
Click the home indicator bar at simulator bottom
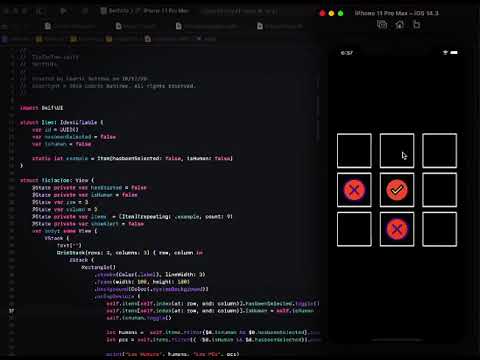coord(397,340)
